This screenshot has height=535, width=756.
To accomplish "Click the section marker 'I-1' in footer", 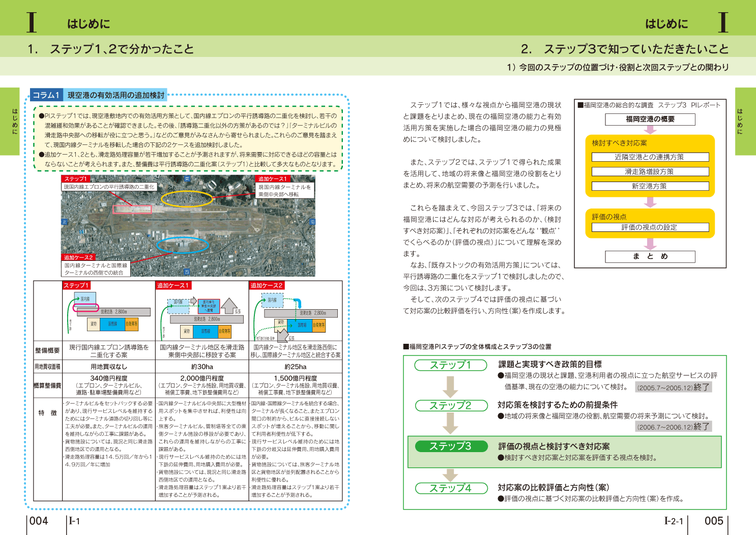I will click(x=75, y=521).
